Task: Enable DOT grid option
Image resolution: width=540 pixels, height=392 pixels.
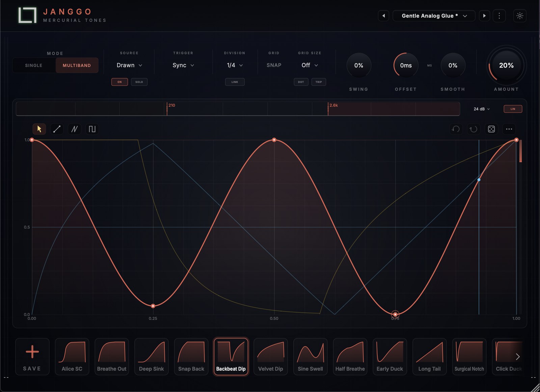Action: pos(301,82)
